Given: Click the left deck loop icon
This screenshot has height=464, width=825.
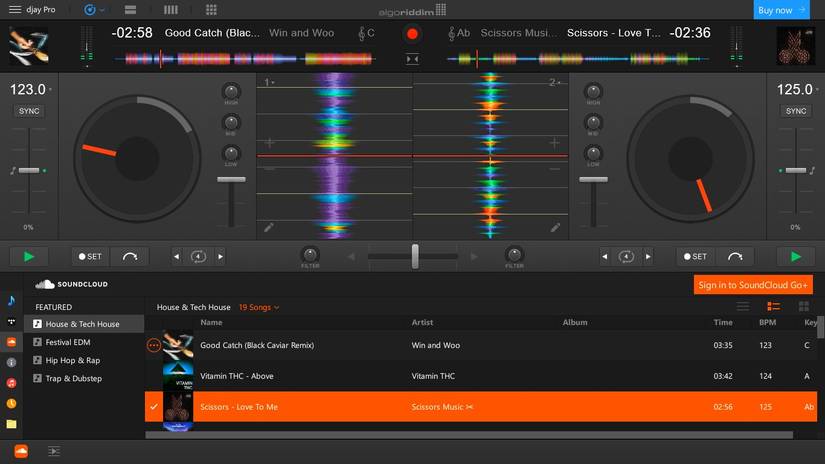Looking at the screenshot, I should click(x=198, y=256).
